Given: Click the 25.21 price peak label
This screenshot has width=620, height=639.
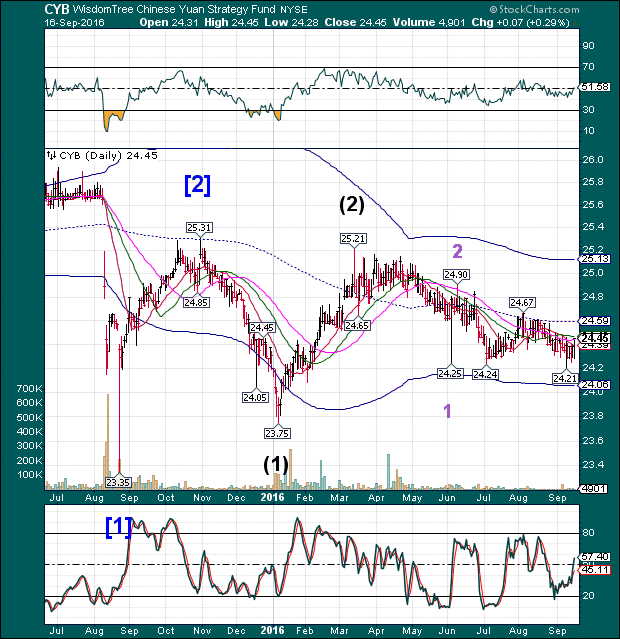Looking at the screenshot, I should (x=353, y=238).
